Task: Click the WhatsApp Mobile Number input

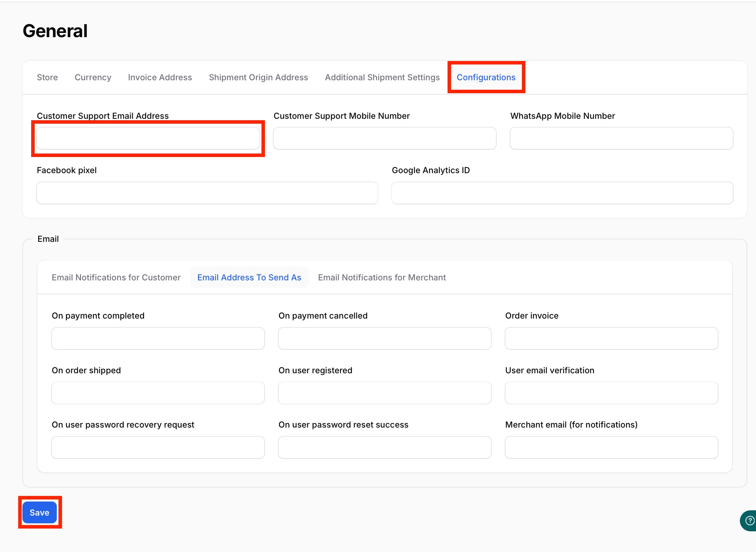Action: pos(621,138)
